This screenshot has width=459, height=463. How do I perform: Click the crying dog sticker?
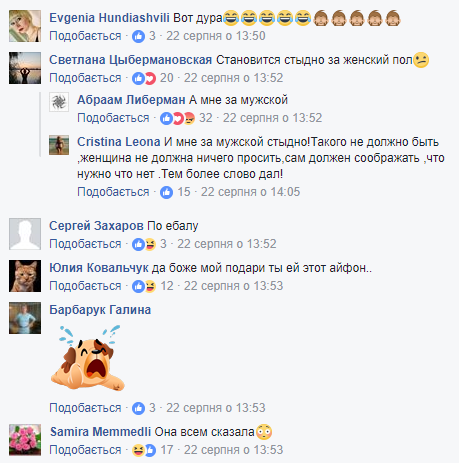click(88, 358)
